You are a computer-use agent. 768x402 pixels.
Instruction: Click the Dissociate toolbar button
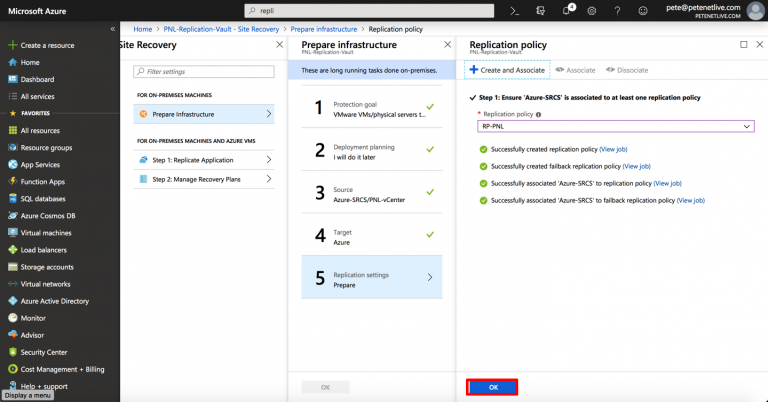tap(627, 70)
